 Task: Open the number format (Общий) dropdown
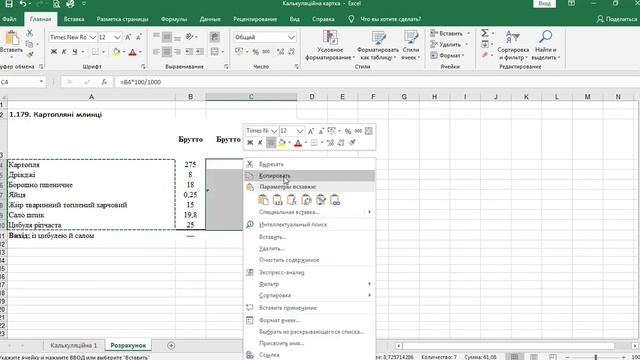[291, 37]
